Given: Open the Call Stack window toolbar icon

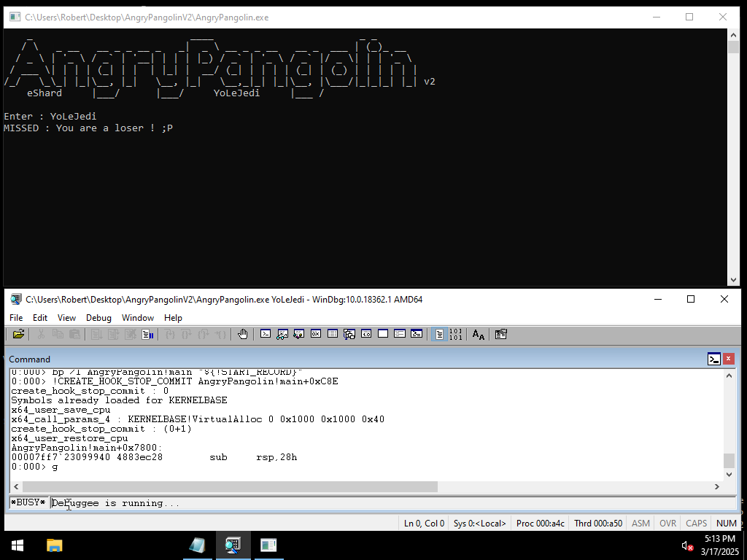Looking at the screenshot, I should coord(349,334).
